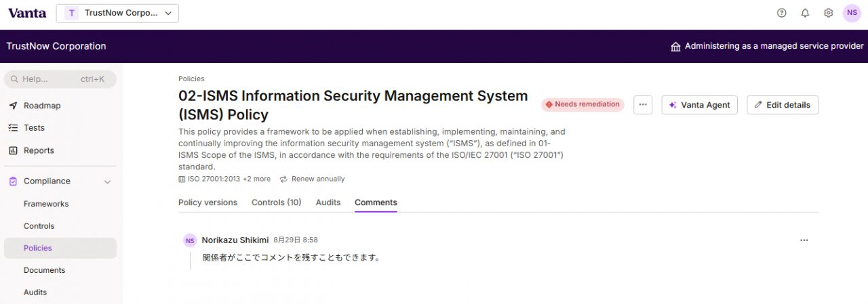This screenshot has height=304, width=868.
Task: Click the Tests checklist icon
Action: point(13,128)
